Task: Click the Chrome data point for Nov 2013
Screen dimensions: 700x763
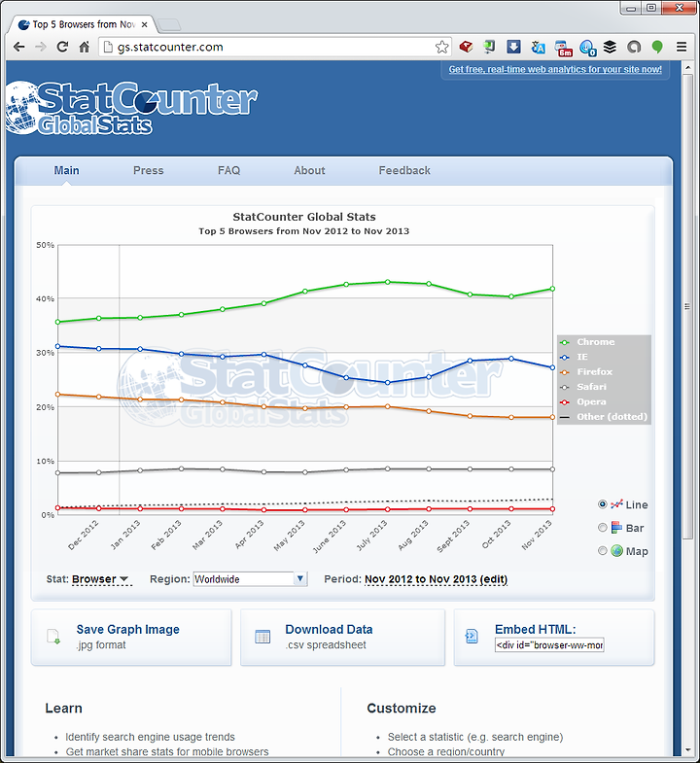Action: (552, 289)
